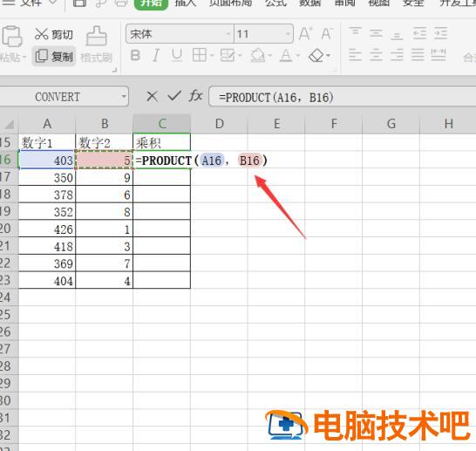The width and height of the screenshot is (476, 451).
Task: Open clipboard group dialog launcher
Action: [115, 70]
